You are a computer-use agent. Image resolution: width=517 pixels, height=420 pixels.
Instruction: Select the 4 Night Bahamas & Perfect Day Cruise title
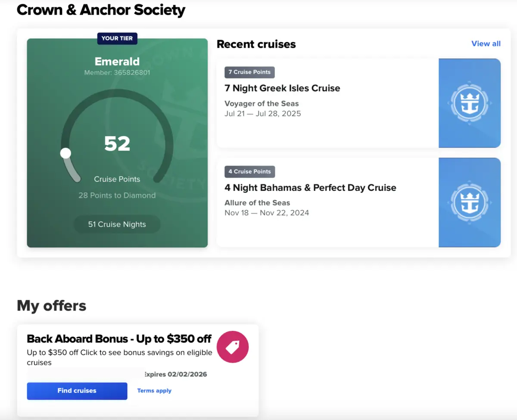(310, 188)
